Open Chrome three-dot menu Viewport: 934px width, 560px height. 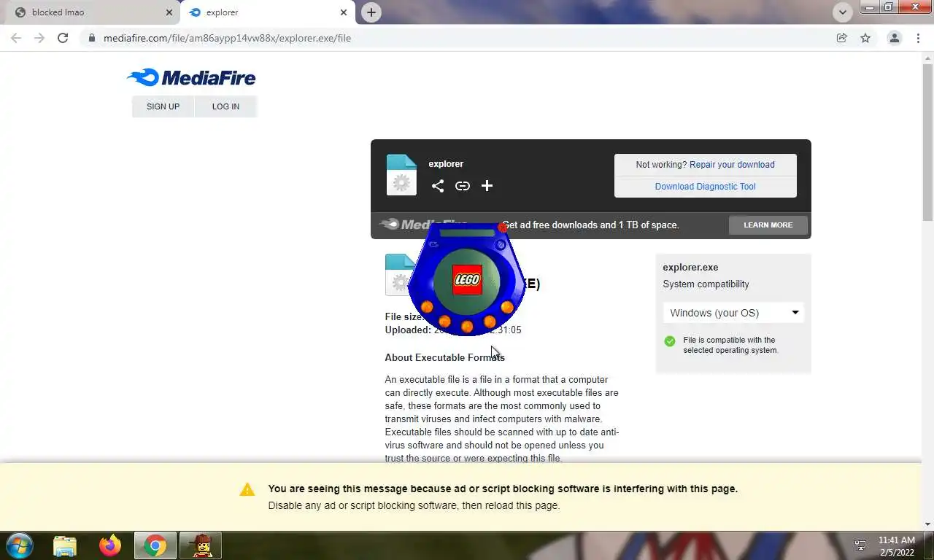[918, 38]
